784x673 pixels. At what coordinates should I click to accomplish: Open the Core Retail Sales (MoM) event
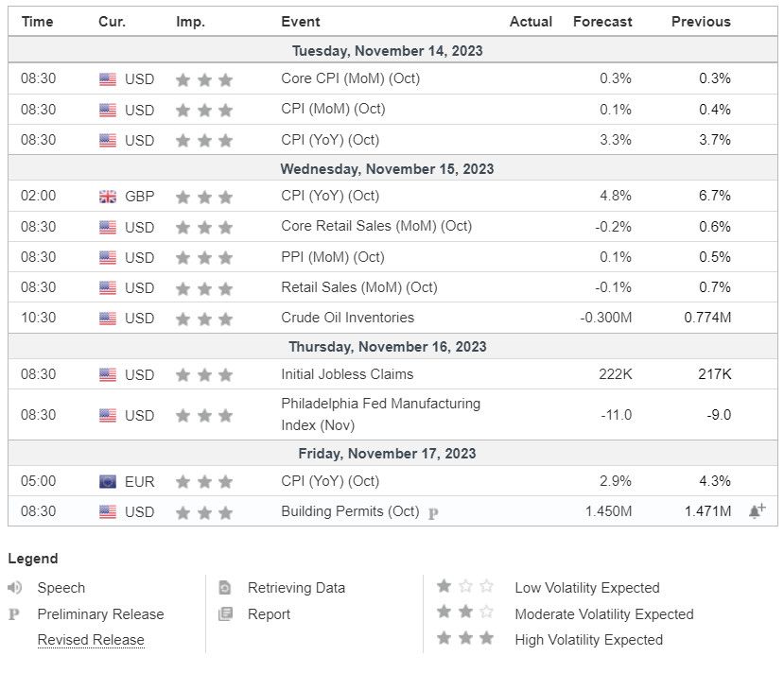click(x=376, y=227)
